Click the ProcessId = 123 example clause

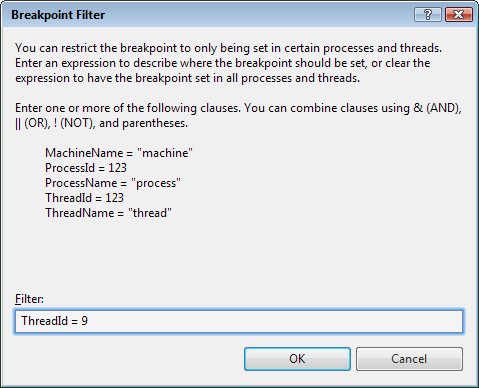click(86, 168)
